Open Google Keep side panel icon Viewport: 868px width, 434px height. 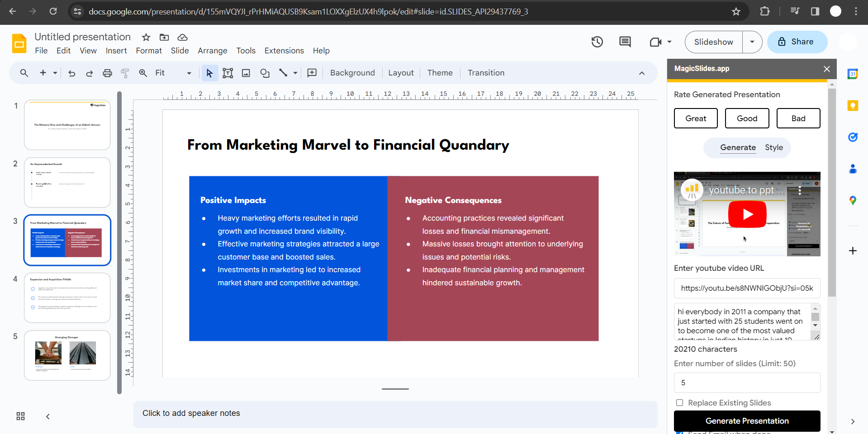[x=853, y=106]
